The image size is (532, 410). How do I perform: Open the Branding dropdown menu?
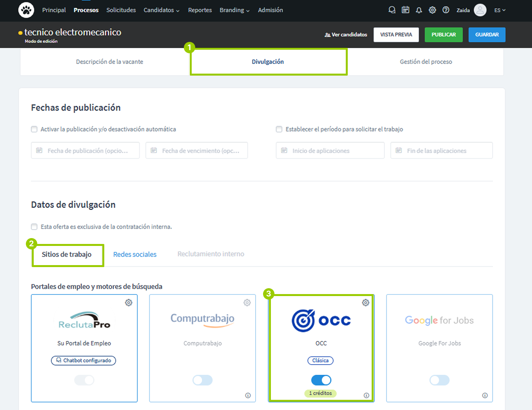coord(234,10)
